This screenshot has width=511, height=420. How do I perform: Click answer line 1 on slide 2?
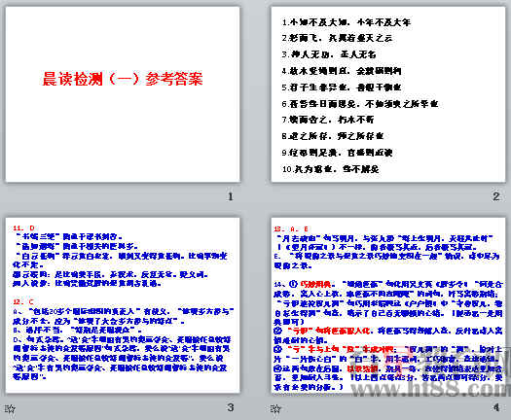coord(347,22)
